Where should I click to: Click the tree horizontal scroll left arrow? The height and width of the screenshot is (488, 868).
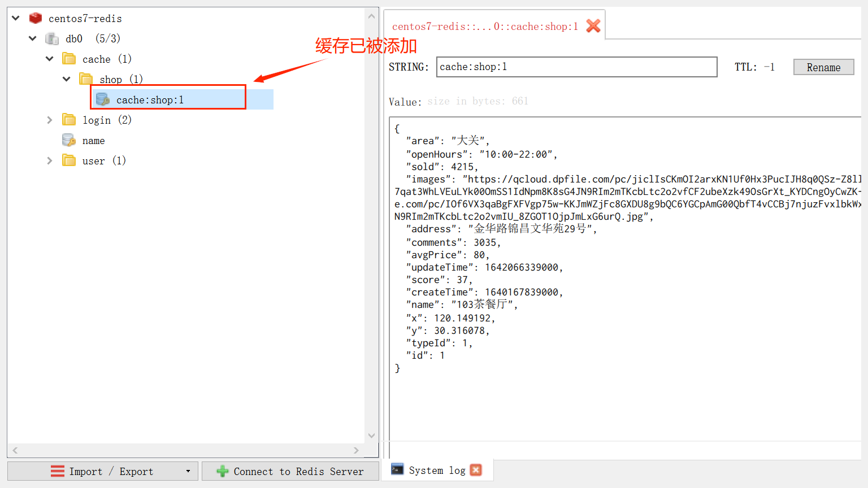pyautogui.click(x=15, y=450)
